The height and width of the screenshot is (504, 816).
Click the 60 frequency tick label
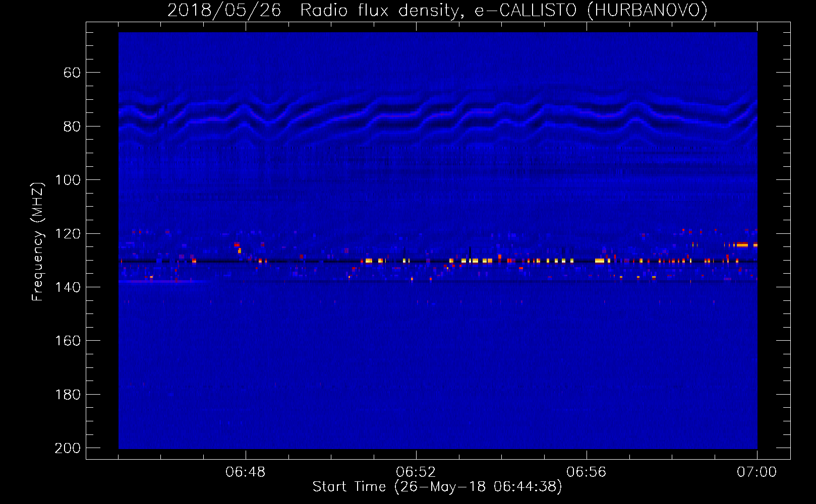click(x=72, y=73)
